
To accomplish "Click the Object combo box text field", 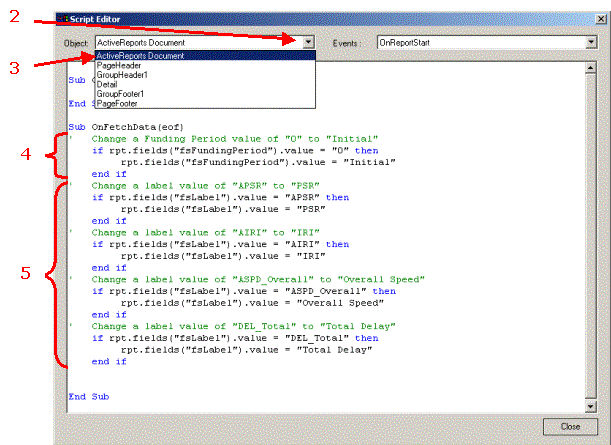I will [x=199, y=42].
